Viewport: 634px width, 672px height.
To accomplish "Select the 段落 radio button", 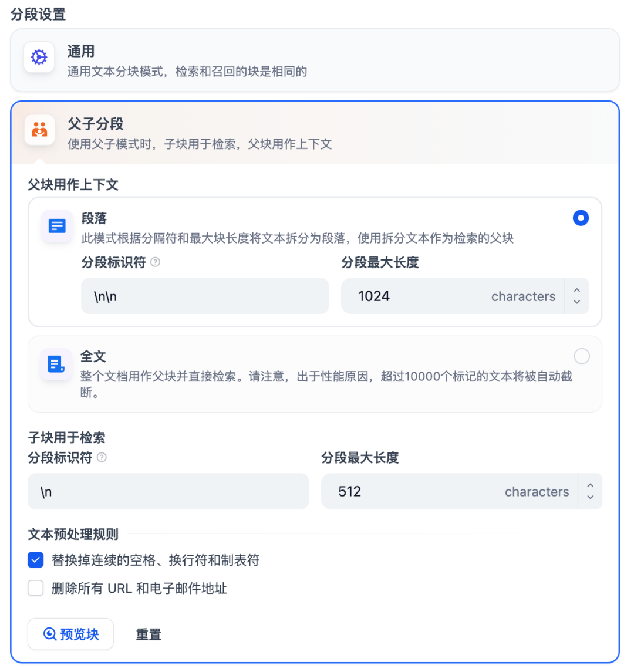I will point(581,218).
